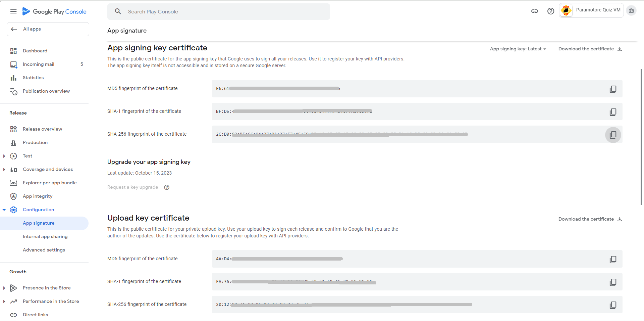Open Internal app sharing page
Screen dimensions: 644x321
click(x=45, y=237)
